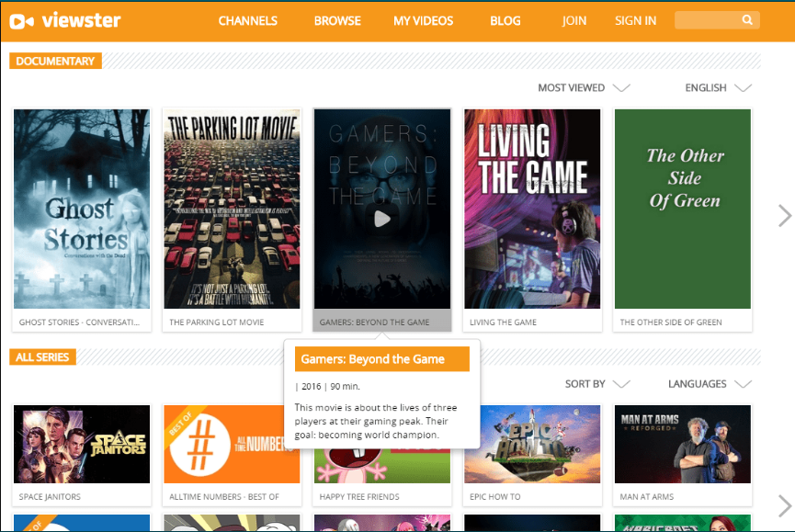Click the Viewster logo icon
The height and width of the screenshot is (532, 795).
(21, 21)
